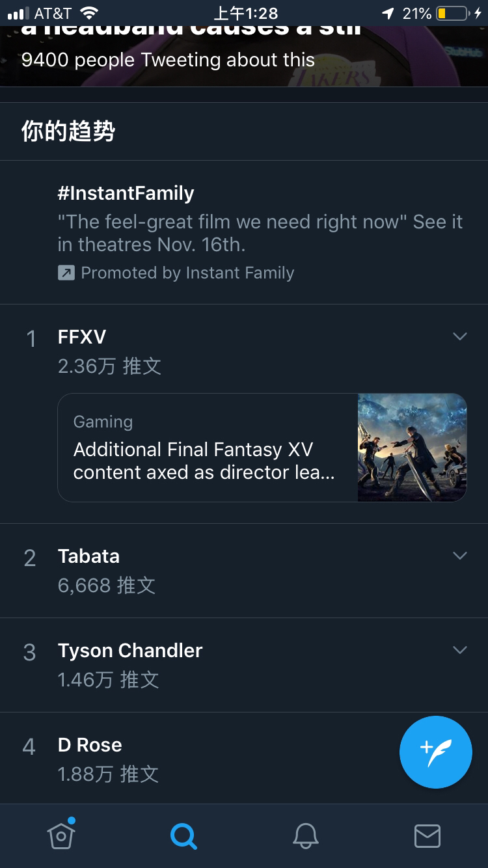
Task: Expand options chevron for FFXV trend
Action: click(460, 336)
